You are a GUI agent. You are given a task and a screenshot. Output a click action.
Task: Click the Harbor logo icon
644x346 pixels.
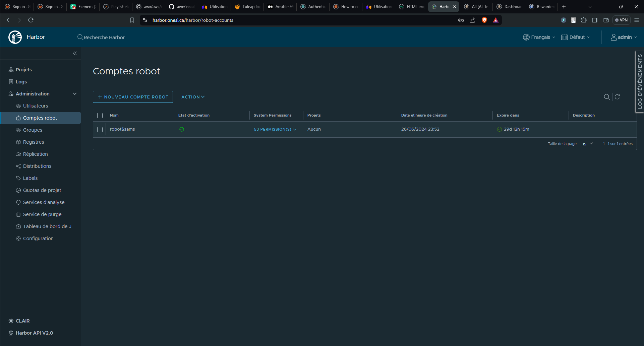click(15, 37)
